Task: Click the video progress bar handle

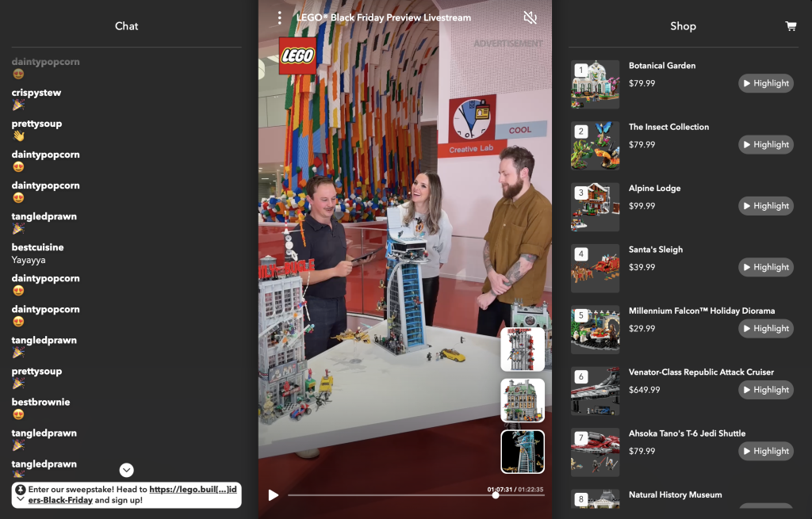Action: [x=496, y=495]
